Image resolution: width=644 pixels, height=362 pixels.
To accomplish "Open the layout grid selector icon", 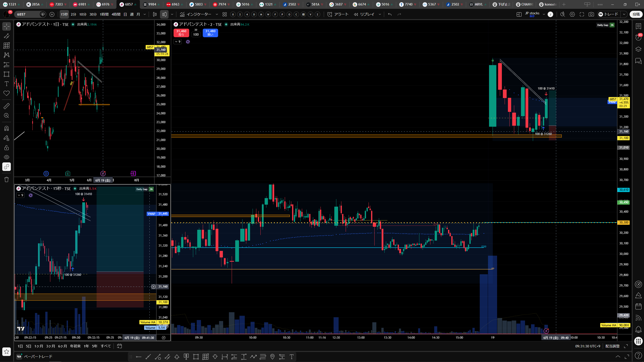I will [519, 14].
